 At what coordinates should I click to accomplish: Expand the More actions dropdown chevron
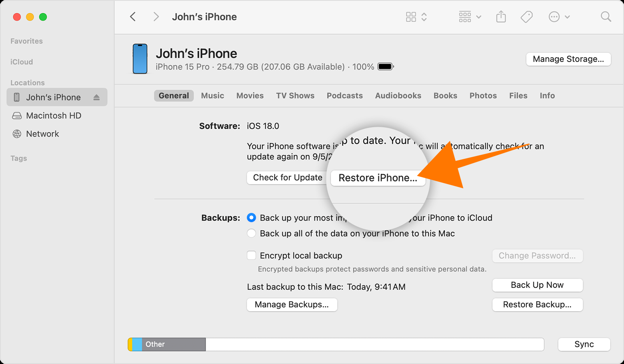pyautogui.click(x=567, y=17)
